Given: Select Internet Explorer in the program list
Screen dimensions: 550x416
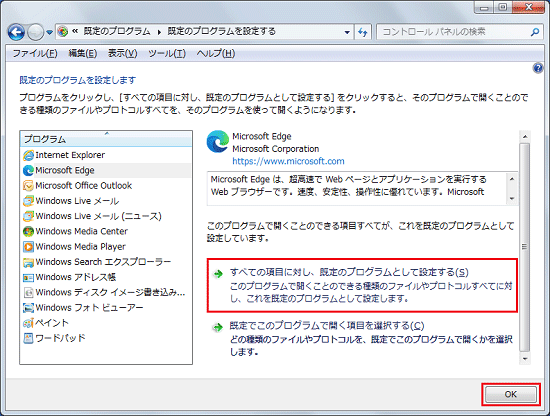Looking at the screenshot, I should pos(106,155).
